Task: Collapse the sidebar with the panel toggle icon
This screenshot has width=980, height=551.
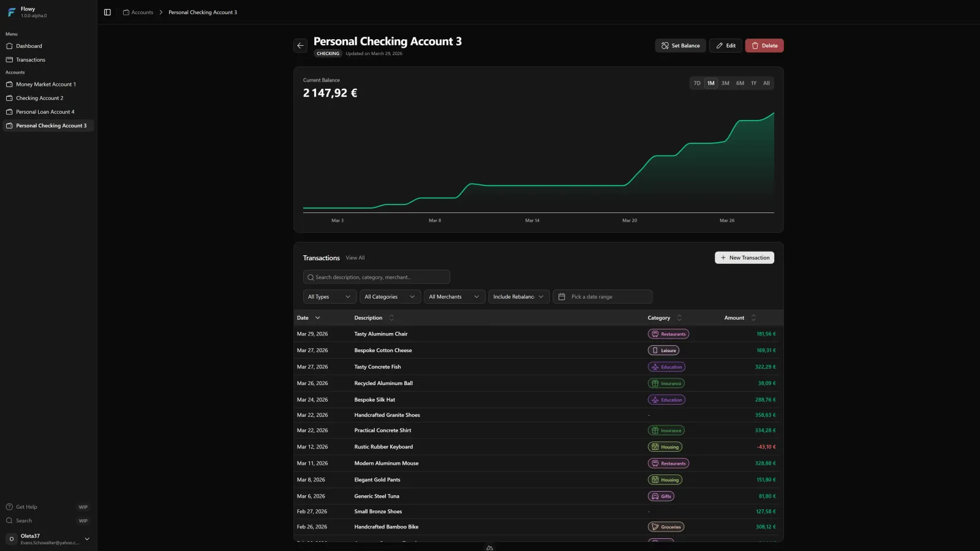Action: 107,12
